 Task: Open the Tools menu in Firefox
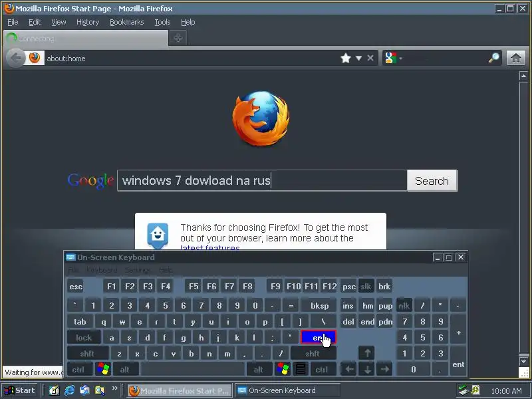pos(162,22)
